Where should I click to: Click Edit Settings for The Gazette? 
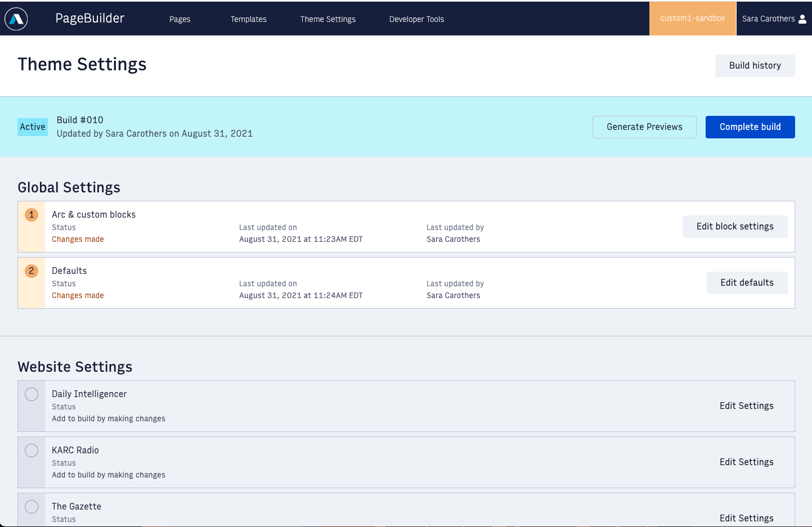click(x=747, y=518)
